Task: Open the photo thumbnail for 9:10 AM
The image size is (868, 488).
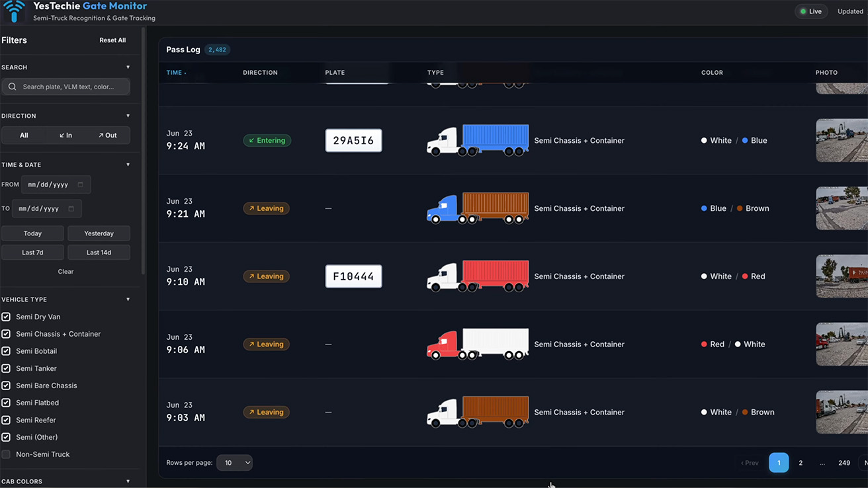Action: 842,276
